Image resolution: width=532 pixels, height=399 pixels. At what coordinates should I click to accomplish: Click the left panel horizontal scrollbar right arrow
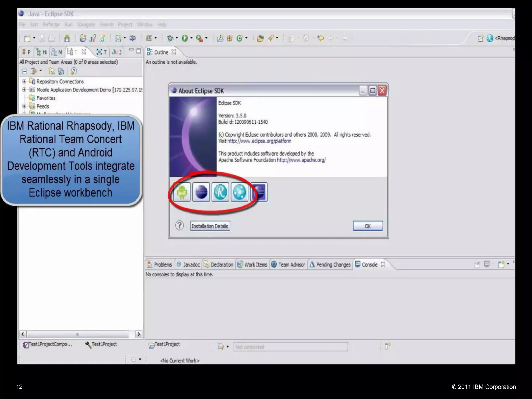point(139,334)
